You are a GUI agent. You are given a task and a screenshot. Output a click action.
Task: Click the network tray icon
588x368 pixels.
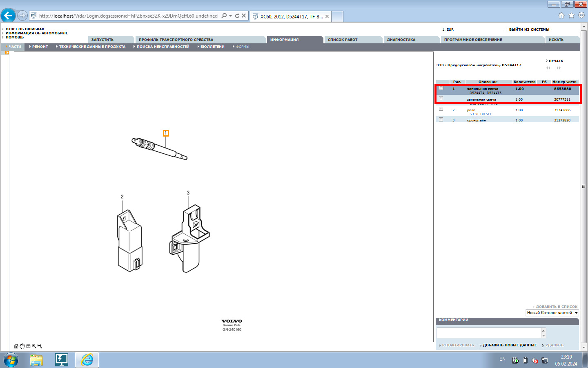pos(545,360)
